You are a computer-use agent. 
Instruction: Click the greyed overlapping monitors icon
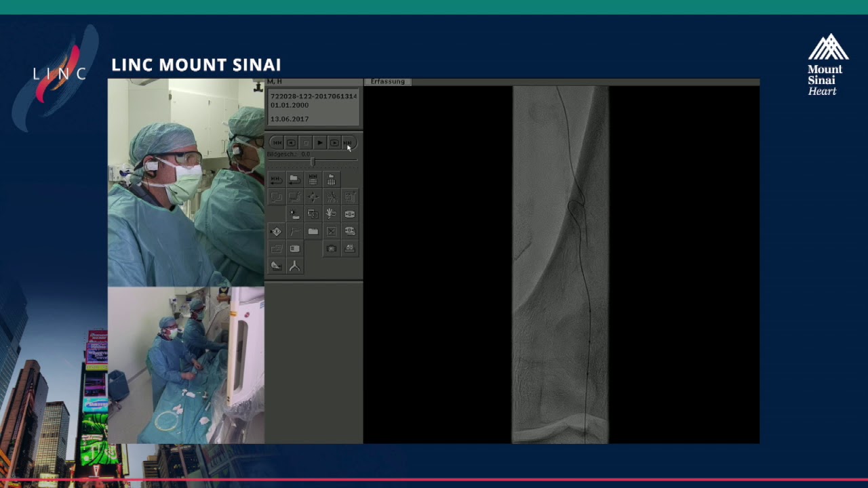(x=277, y=197)
